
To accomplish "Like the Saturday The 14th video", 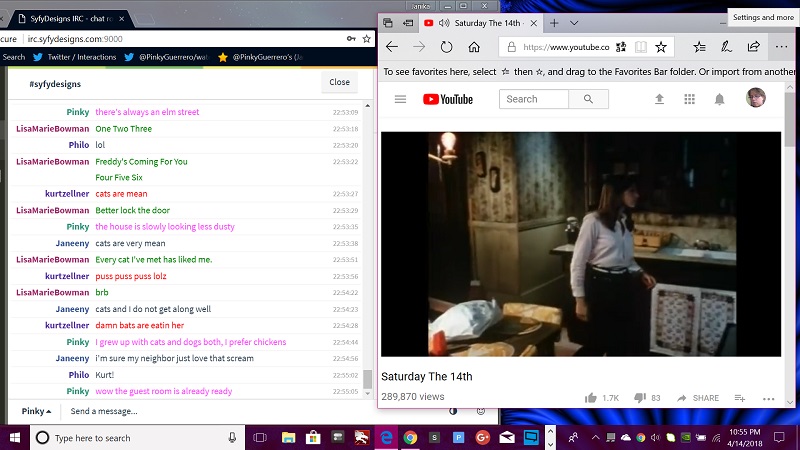I will click(x=591, y=398).
